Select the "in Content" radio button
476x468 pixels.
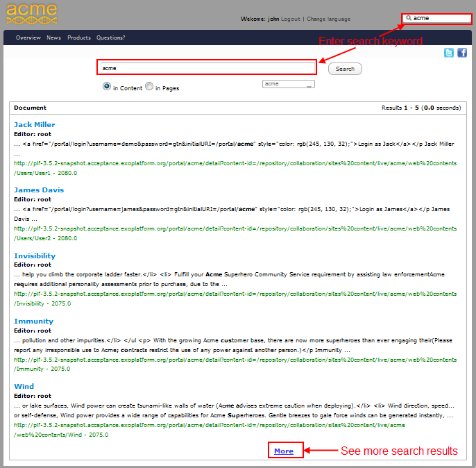tap(107, 87)
